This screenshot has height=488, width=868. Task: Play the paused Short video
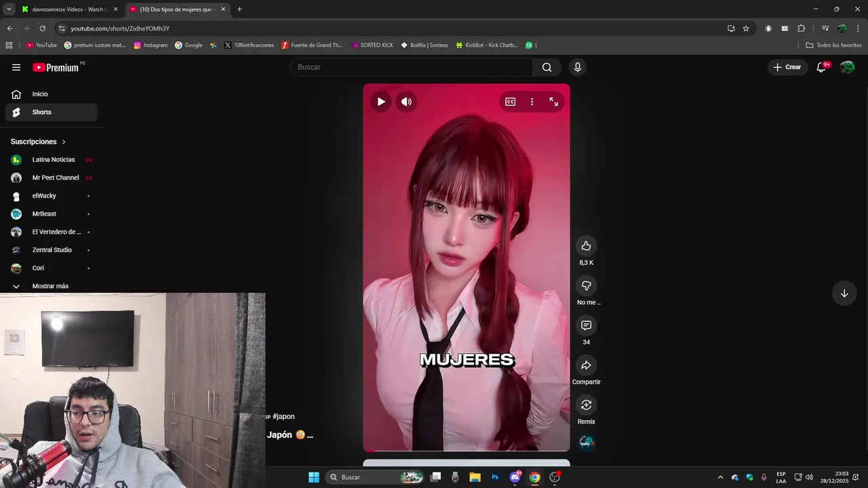pyautogui.click(x=381, y=102)
